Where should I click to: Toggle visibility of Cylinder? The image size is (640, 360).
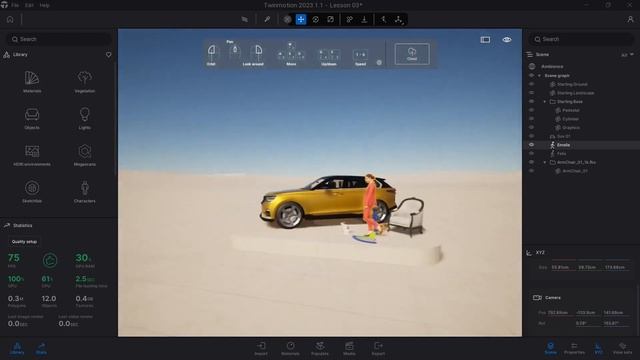531,119
